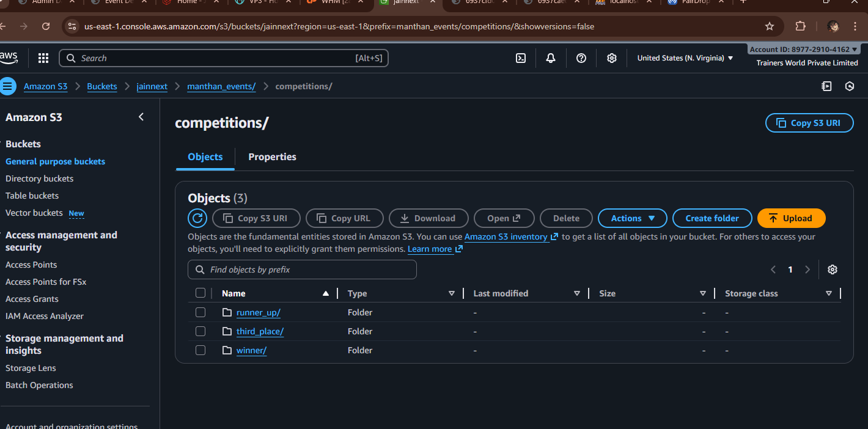Open the United States (N. Virginia) region selector
The width and height of the screenshot is (868, 429).
tap(685, 58)
